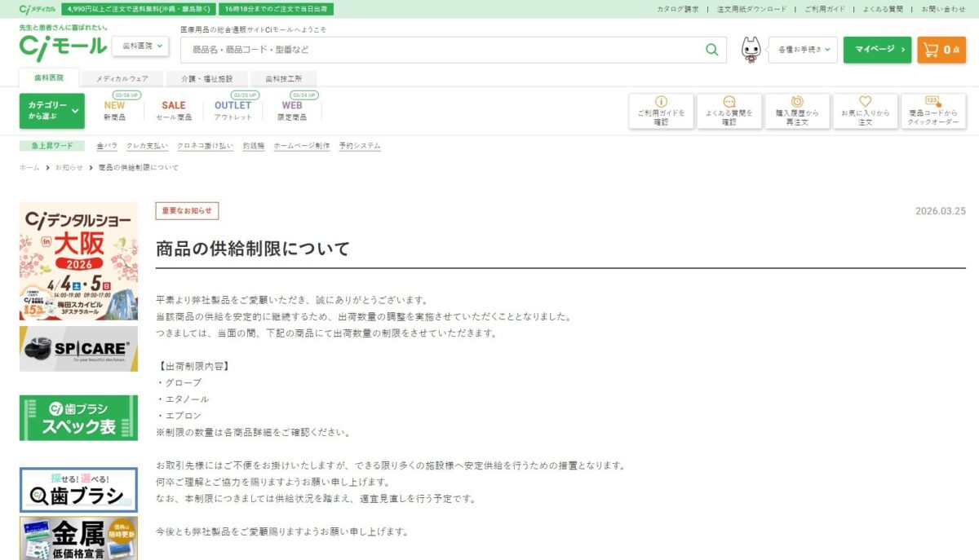Click the ・エプロン list item
This screenshot has width=979, height=560.
pos(179,415)
